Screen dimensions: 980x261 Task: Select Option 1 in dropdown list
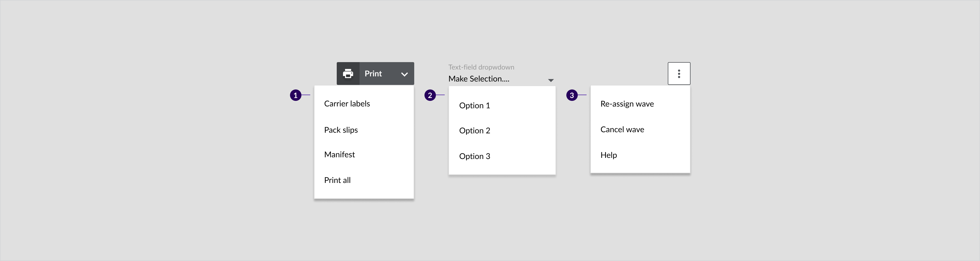pos(474,105)
